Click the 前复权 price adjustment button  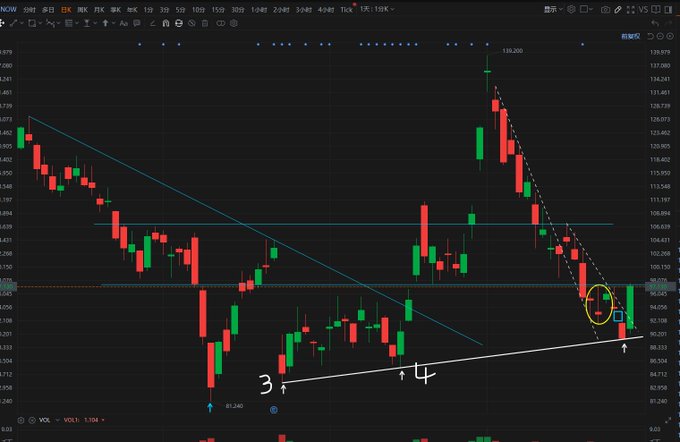click(631, 36)
